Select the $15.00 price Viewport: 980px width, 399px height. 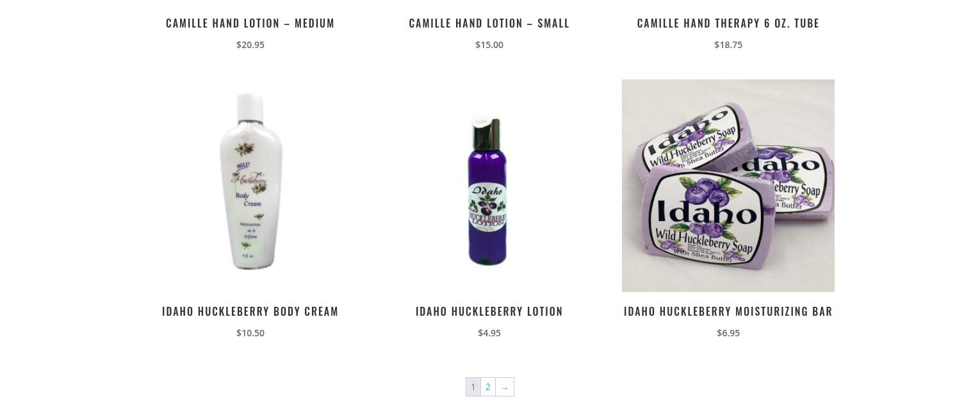(x=489, y=45)
